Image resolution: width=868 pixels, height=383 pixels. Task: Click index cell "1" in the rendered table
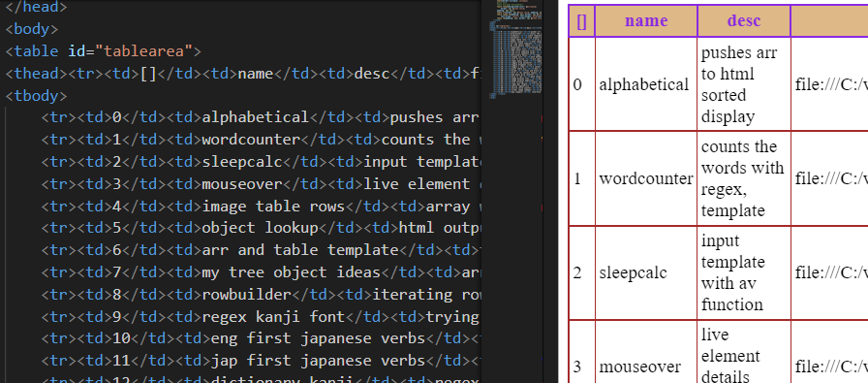582,178
